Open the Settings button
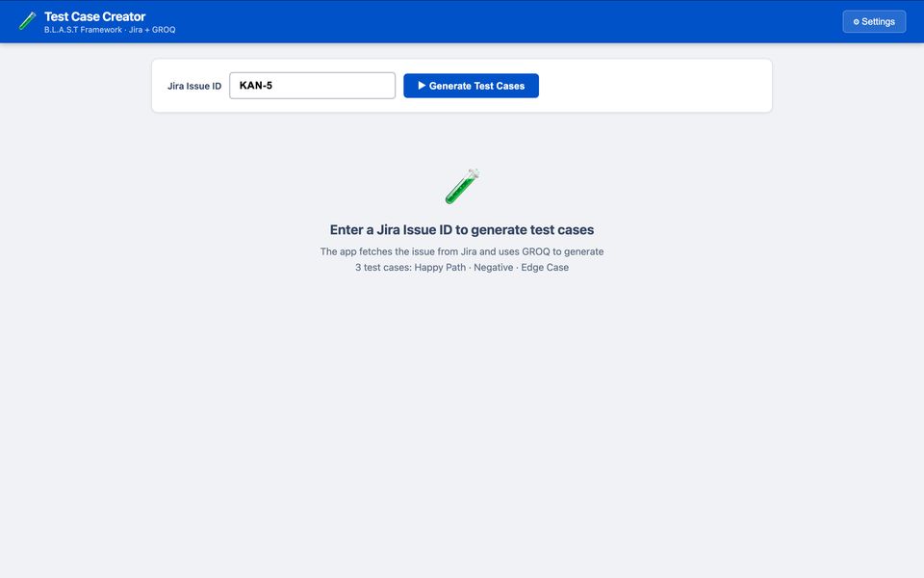 pos(874,22)
